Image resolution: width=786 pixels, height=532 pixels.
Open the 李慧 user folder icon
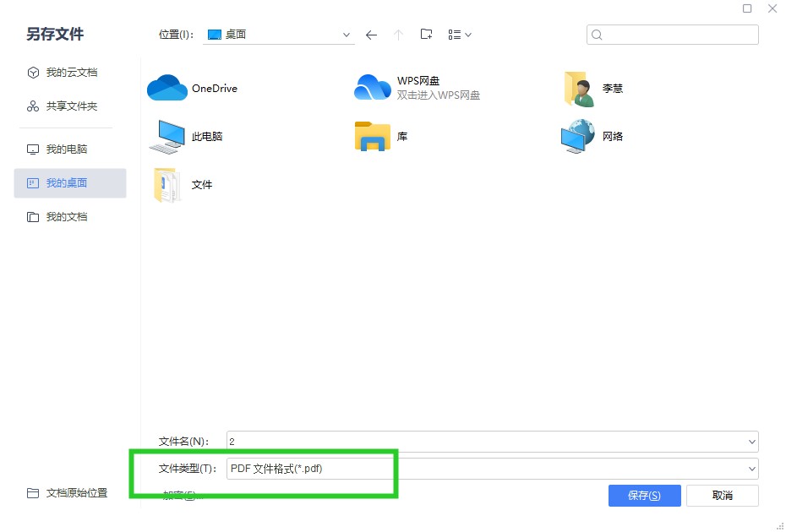[579, 89]
